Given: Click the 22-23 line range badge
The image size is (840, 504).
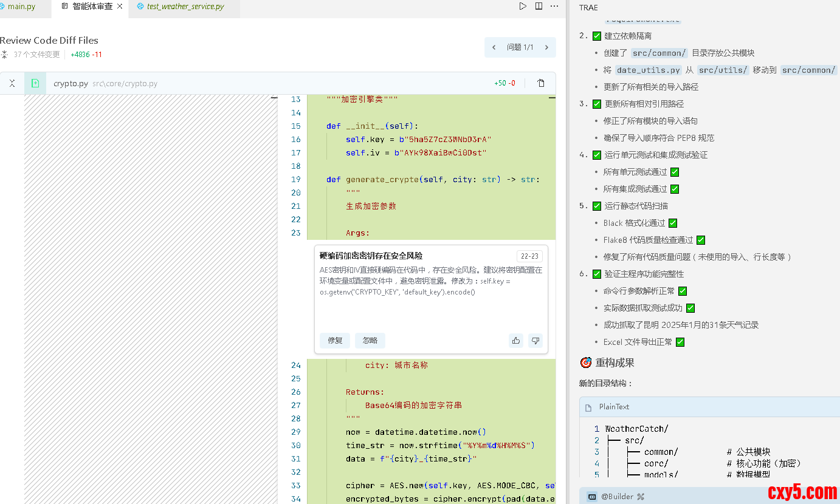Looking at the screenshot, I should click(x=529, y=256).
